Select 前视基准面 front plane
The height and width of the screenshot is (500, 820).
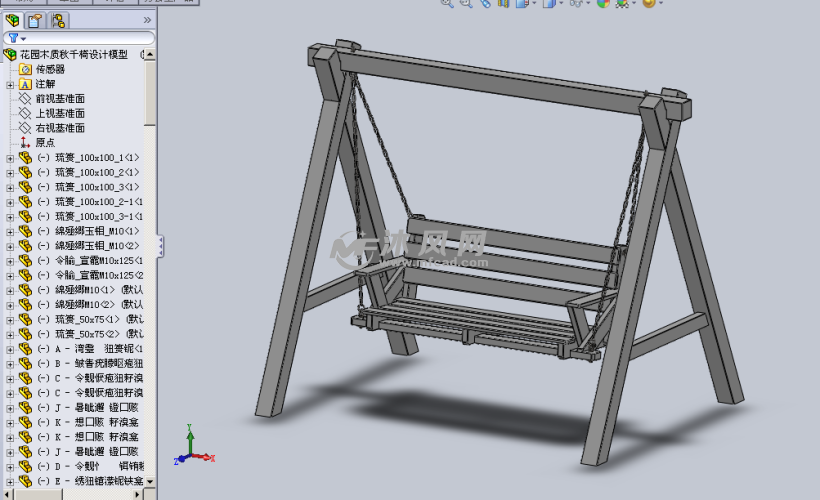(60, 98)
